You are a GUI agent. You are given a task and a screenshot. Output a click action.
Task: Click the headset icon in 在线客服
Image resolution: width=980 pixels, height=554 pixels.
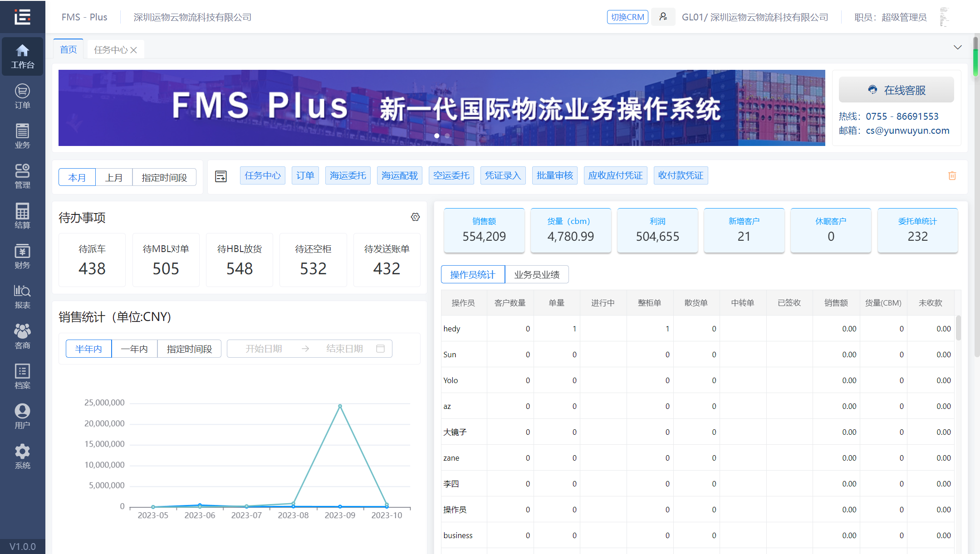coord(872,90)
